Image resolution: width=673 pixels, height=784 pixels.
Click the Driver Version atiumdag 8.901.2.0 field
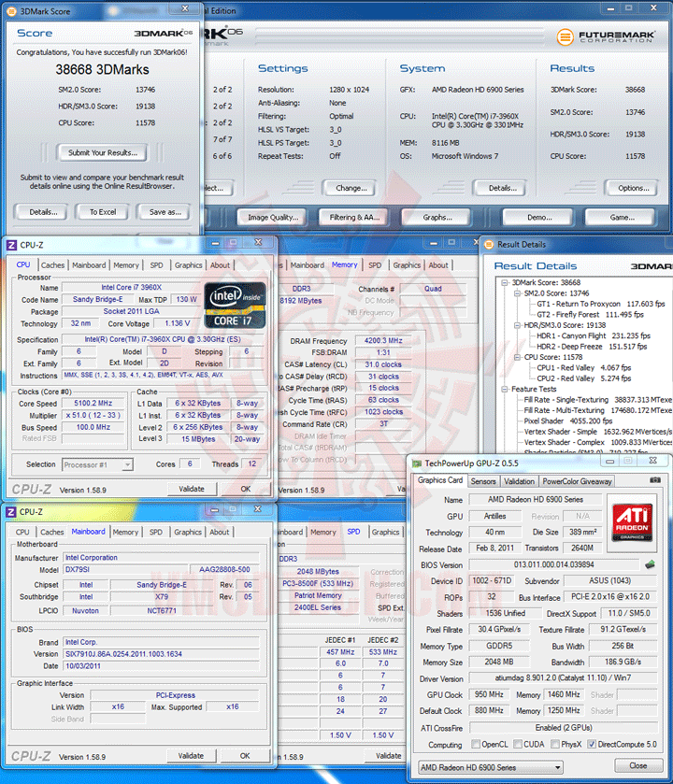tap(563, 678)
